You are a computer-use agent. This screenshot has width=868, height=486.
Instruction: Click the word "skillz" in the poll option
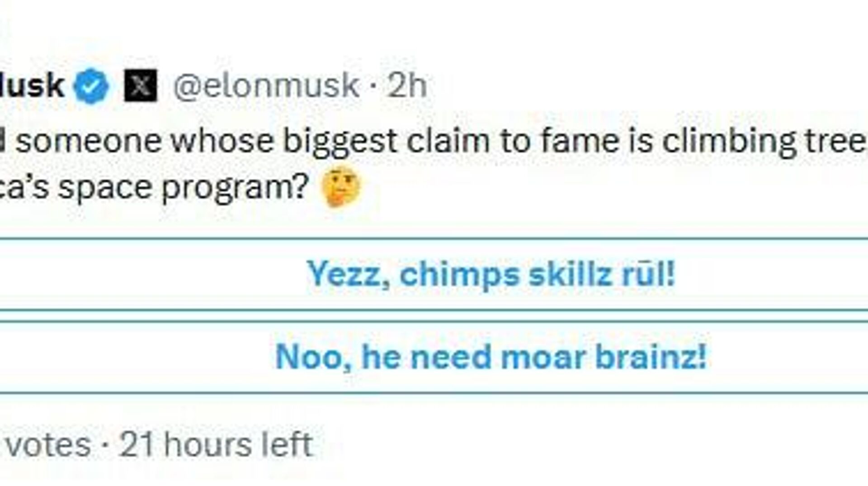(x=570, y=274)
